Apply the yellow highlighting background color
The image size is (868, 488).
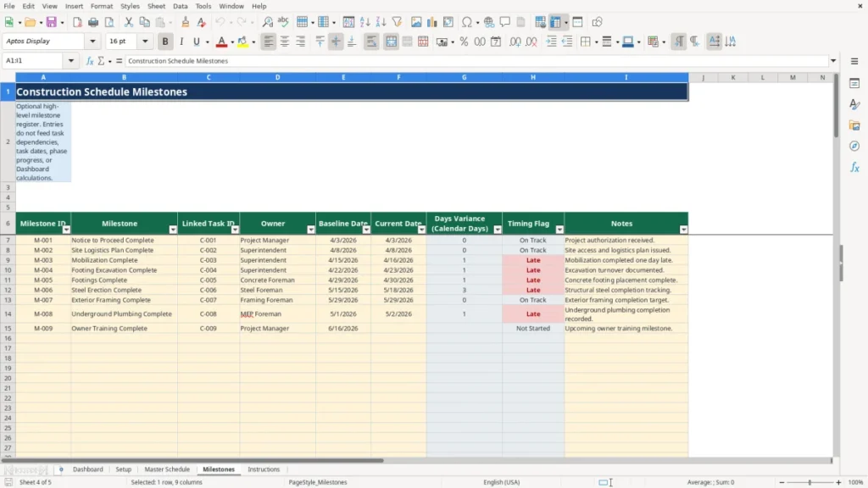coord(242,42)
